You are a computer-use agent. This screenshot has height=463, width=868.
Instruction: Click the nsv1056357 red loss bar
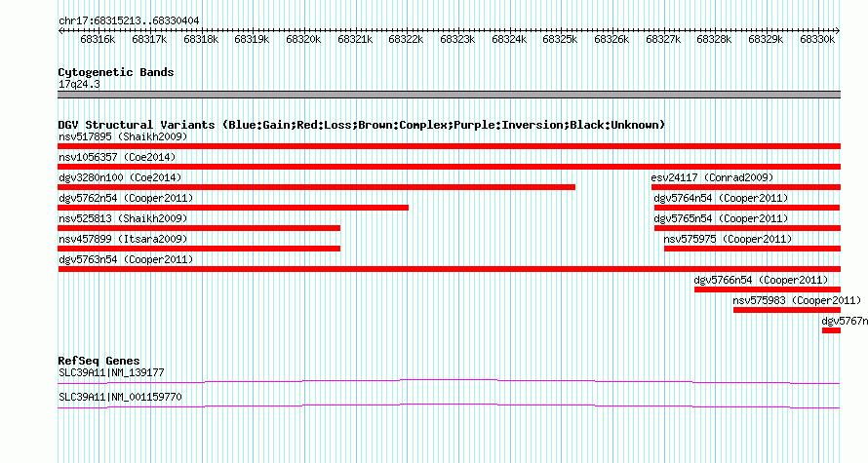pos(449,167)
